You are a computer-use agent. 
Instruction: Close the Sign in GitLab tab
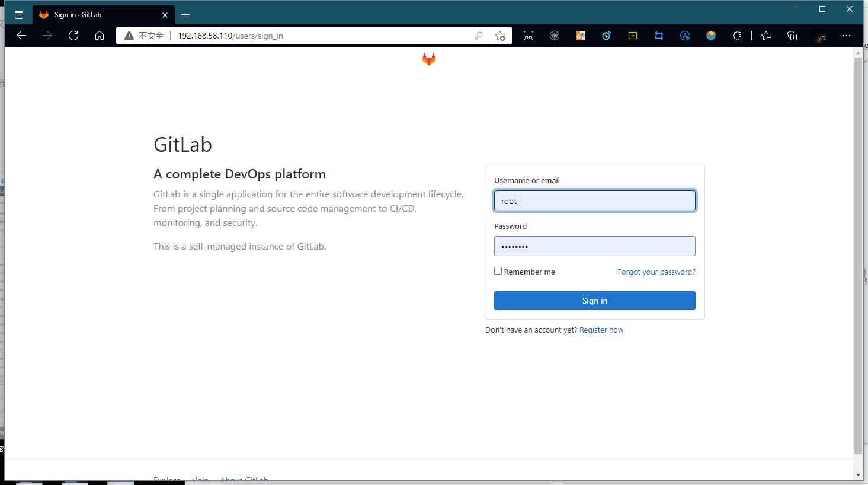point(165,15)
